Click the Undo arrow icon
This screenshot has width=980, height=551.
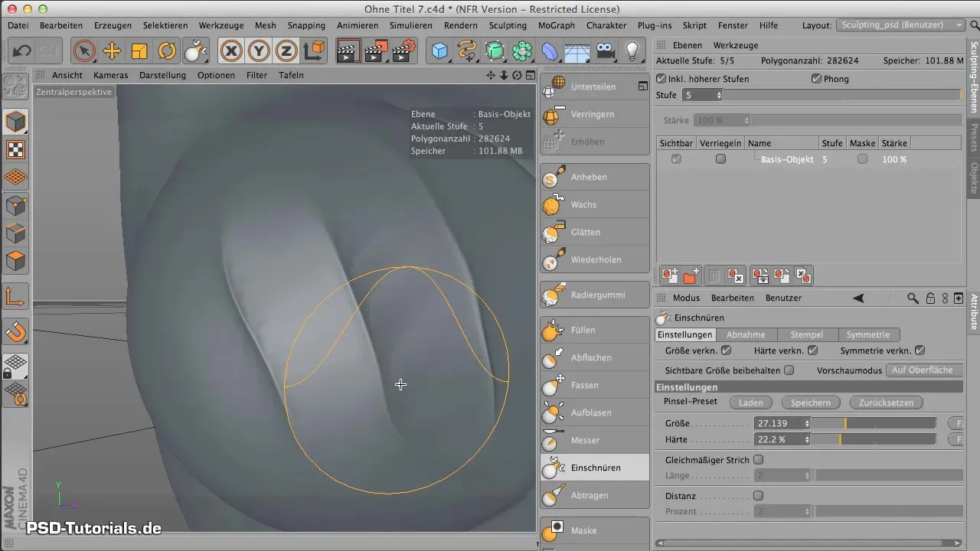(21, 51)
